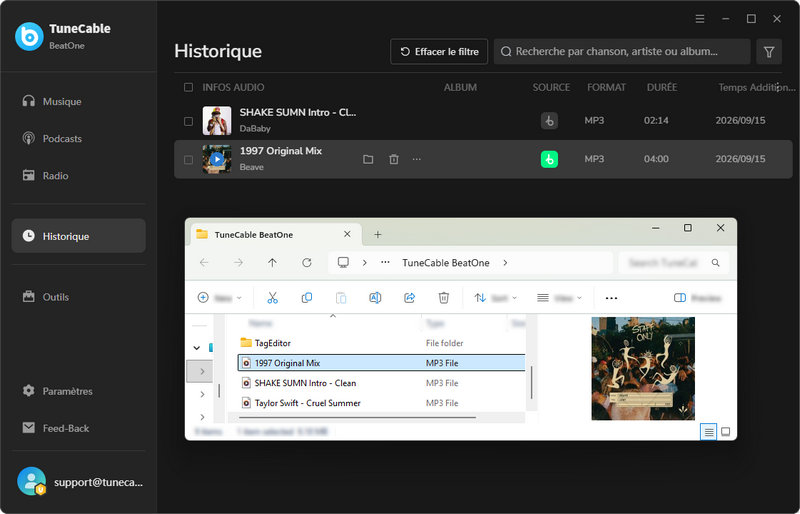Click the SOURCE column header
Viewport: 800px width, 514px height.
click(x=551, y=87)
